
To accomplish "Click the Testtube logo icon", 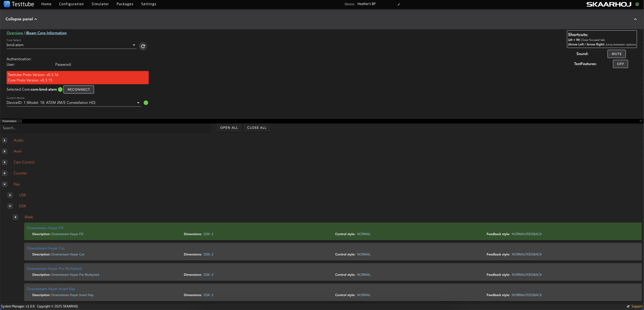I will pos(7,4).
